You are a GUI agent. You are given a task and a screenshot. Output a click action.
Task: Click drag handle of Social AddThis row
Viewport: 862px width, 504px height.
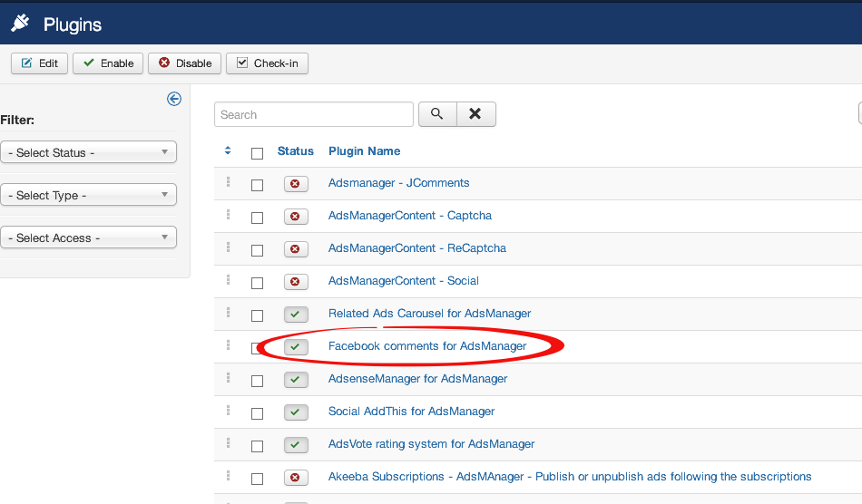228,410
